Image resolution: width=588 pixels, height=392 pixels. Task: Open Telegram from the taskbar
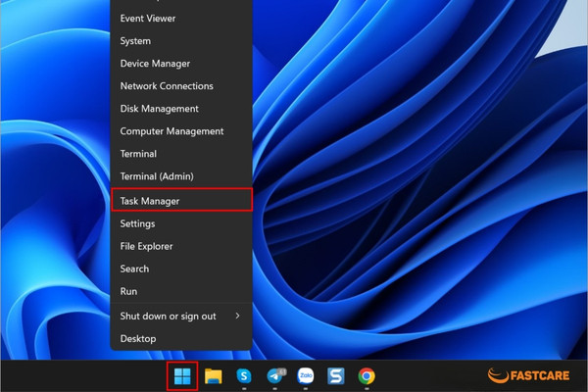click(276, 375)
